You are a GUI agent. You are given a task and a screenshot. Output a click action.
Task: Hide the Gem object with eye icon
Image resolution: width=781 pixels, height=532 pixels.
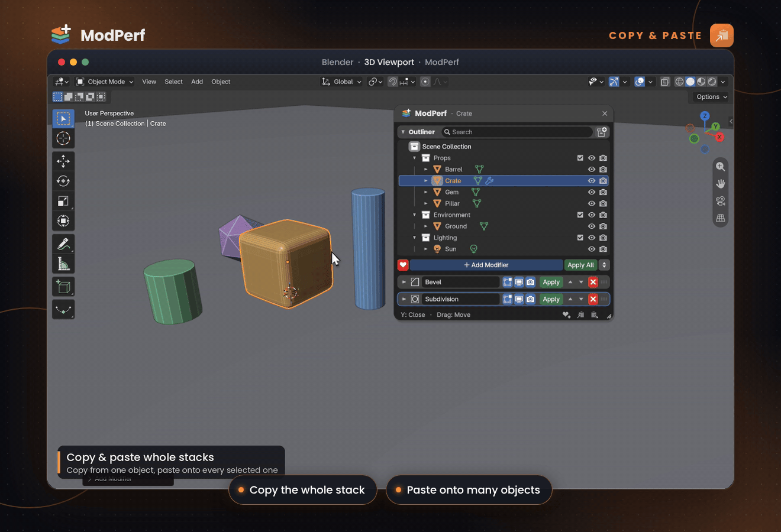pyautogui.click(x=591, y=192)
